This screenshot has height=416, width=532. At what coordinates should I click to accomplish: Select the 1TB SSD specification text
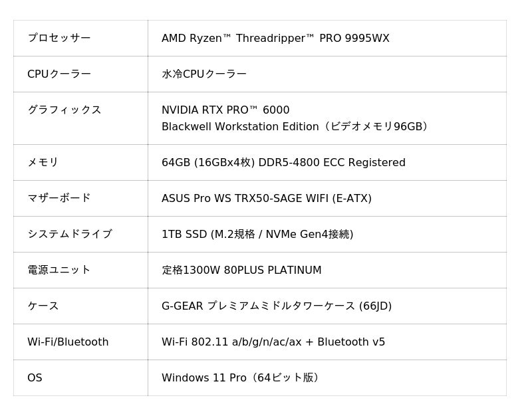pyautogui.click(x=257, y=234)
